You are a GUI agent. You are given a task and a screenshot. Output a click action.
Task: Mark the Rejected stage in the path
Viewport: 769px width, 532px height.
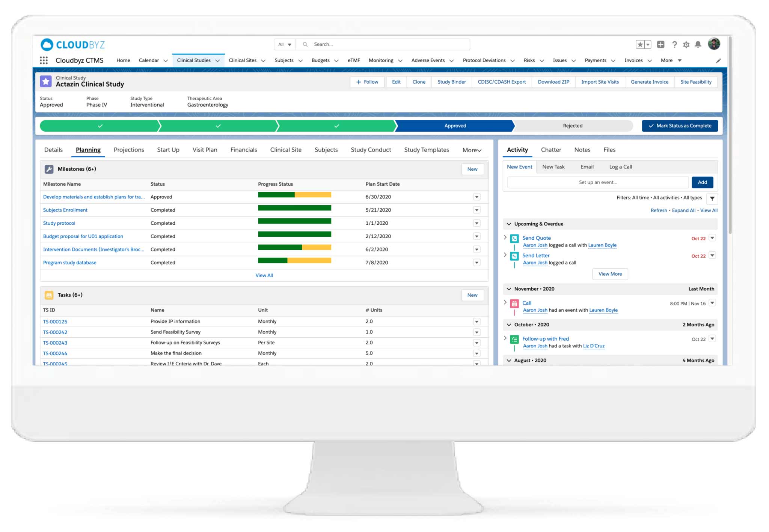tap(573, 126)
